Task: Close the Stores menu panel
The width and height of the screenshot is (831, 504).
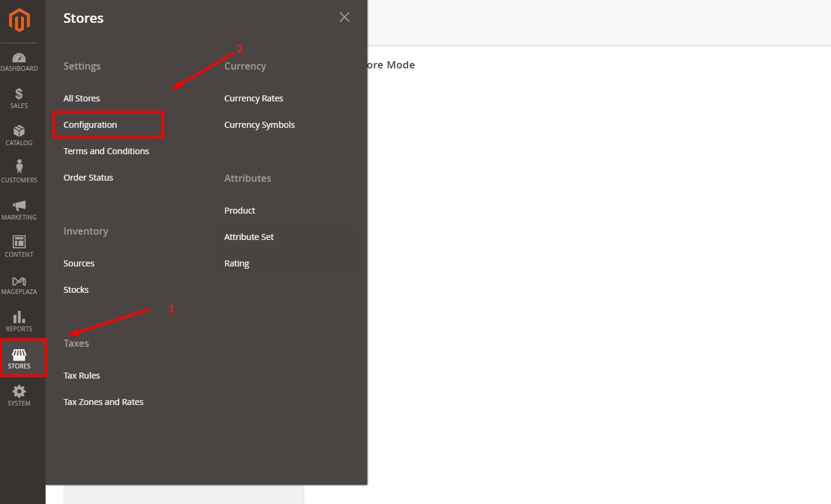Action: click(344, 17)
